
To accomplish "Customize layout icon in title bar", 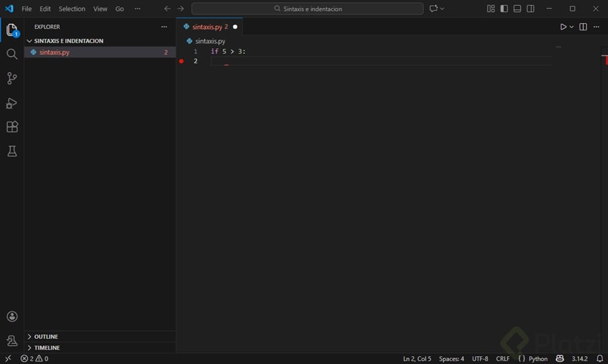I will coord(491,9).
